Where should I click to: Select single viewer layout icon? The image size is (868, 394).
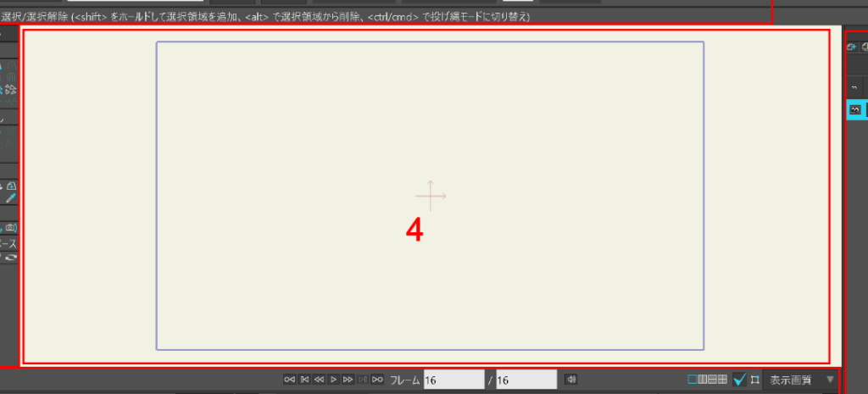pyautogui.click(x=692, y=380)
